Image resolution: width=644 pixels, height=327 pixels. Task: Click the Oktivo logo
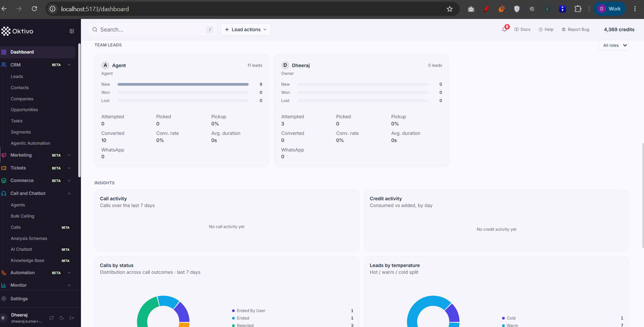pyautogui.click(x=17, y=31)
